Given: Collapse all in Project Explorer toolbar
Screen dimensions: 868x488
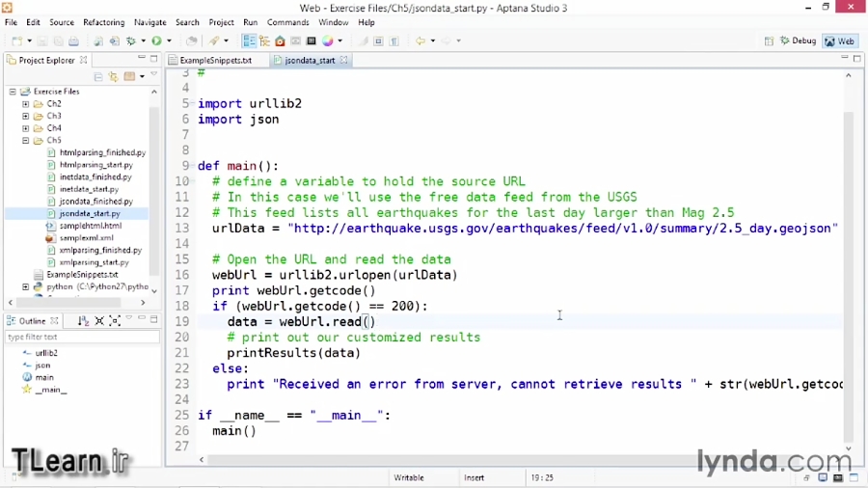Looking at the screenshot, I should click(98, 76).
